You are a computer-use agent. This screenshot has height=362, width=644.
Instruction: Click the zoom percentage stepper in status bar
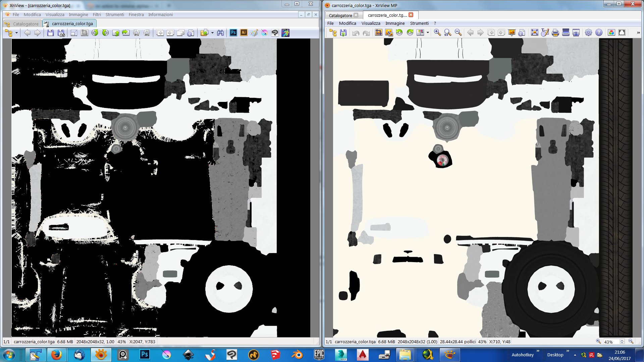pos(622,342)
